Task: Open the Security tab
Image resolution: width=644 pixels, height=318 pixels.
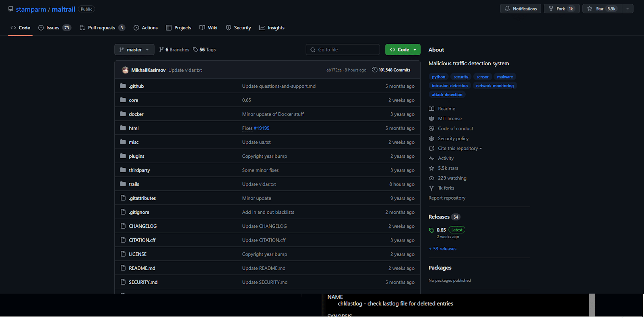Action: (239, 28)
